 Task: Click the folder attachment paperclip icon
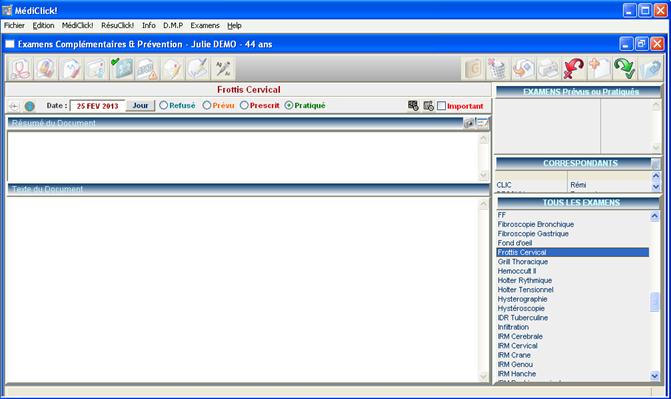click(x=650, y=68)
